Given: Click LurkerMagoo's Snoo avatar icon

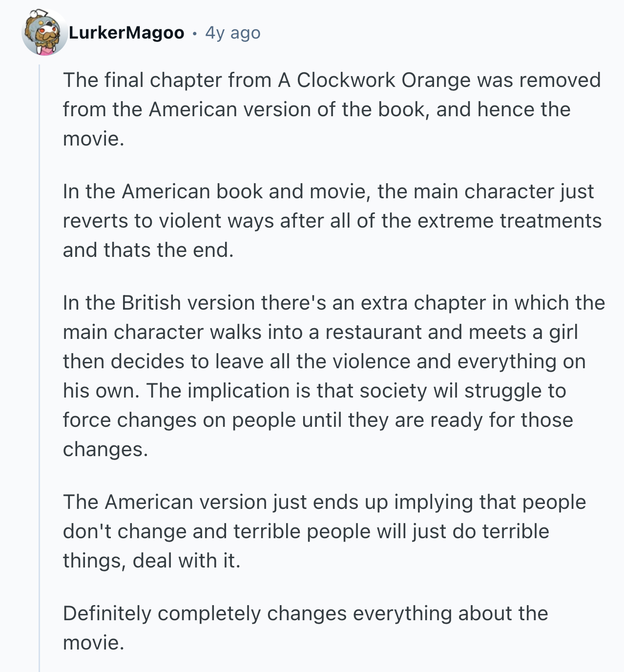Looking at the screenshot, I should coord(44,33).
